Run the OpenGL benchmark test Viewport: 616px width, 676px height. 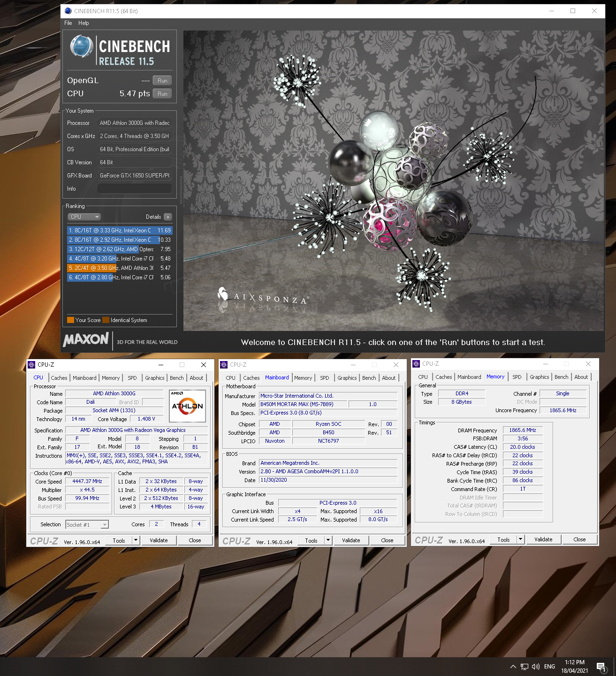pos(162,81)
